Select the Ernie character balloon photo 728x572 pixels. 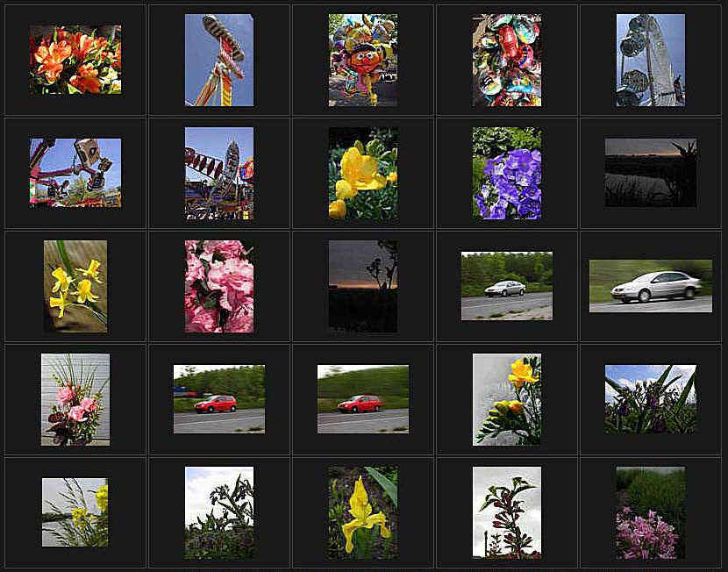coord(362,60)
